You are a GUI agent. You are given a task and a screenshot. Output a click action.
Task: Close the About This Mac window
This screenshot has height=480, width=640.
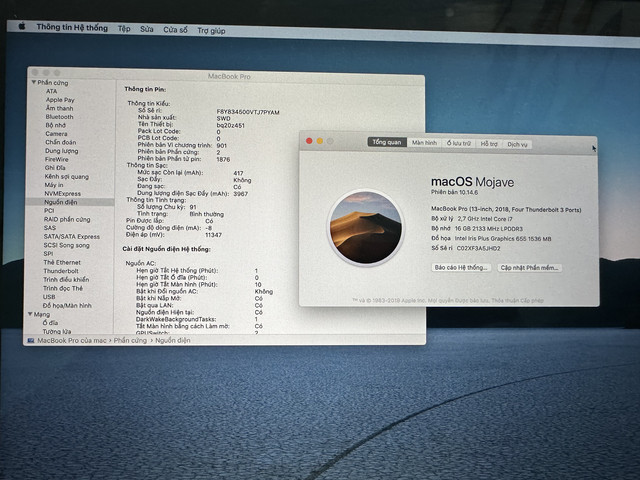309,141
